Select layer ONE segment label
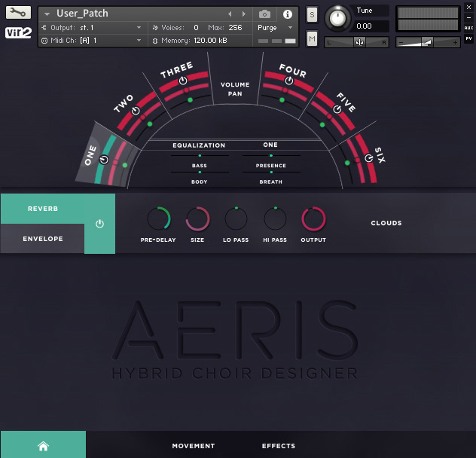476x458 pixels. (90, 156)
